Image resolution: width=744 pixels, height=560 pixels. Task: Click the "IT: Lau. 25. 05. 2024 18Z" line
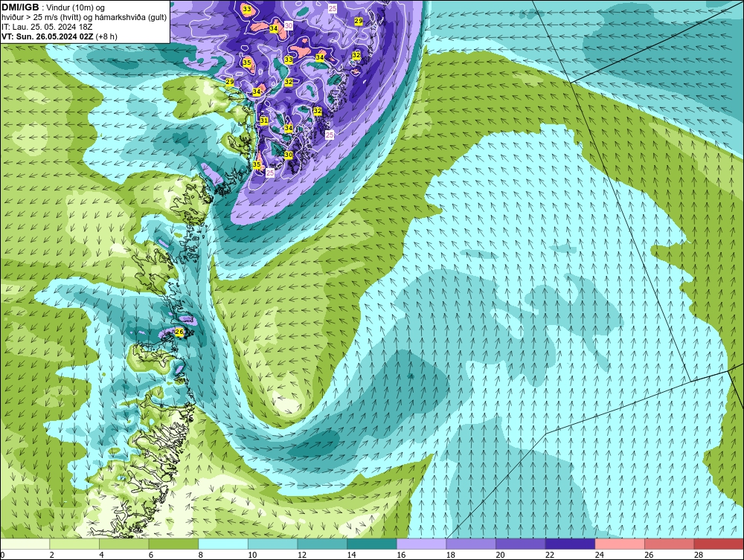point(46,27)
